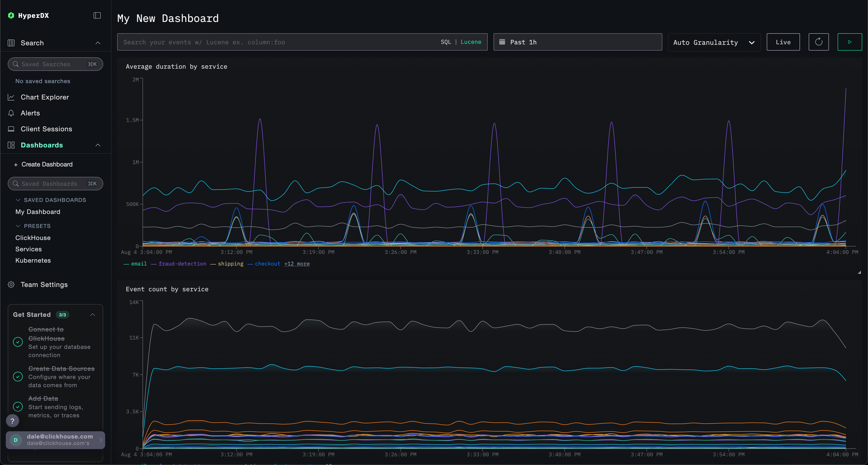Run the query using the green play icon
The width and height of the screenshot is (868, 465).
(850, 42)
